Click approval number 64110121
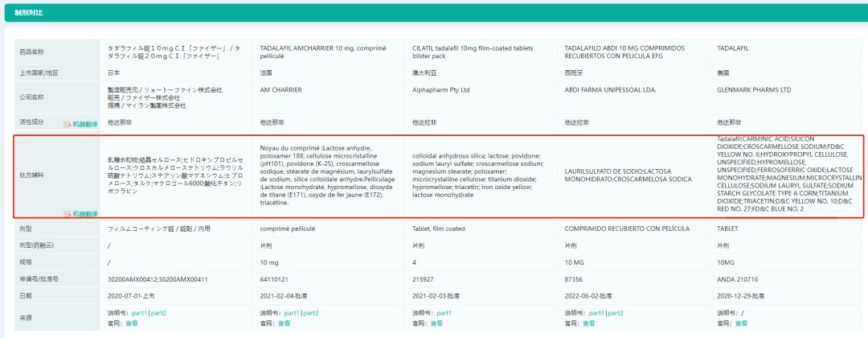This screenshot has width=868, height=338. (x=272, y=280)
